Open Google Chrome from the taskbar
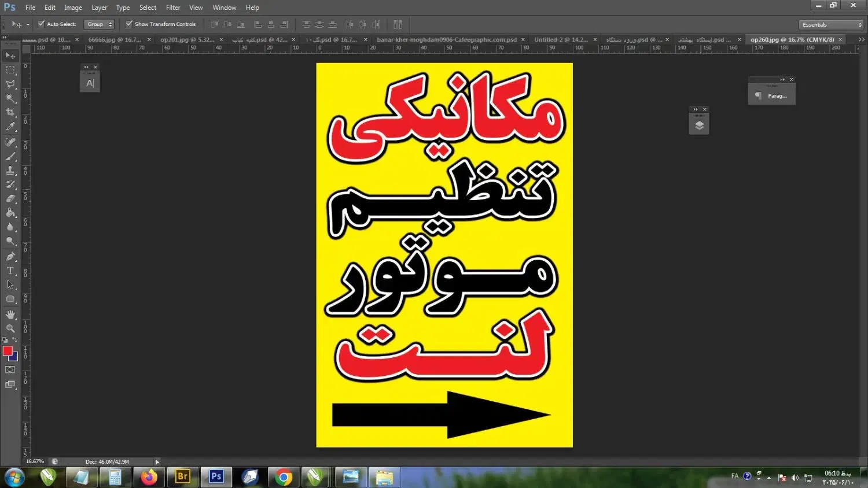The image size is (868, 488). (284, 477)
